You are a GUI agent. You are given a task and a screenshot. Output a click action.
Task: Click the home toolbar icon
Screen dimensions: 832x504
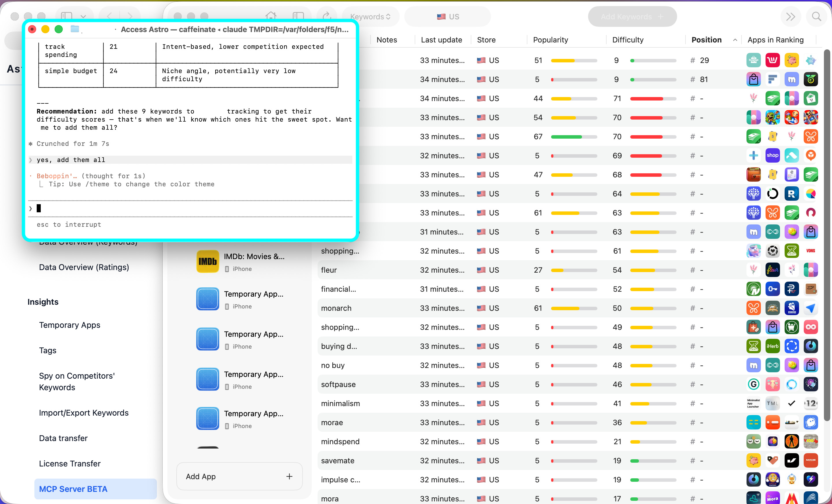270,16
